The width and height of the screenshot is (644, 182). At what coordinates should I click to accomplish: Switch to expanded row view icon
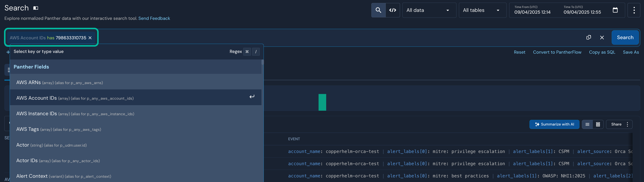pos(598,124)
